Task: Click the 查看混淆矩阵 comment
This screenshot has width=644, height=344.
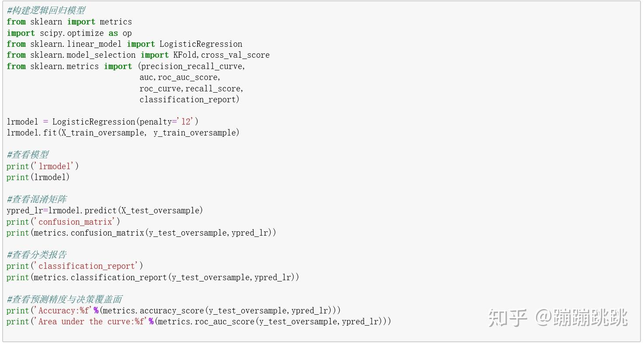Action: coord(37,199)
